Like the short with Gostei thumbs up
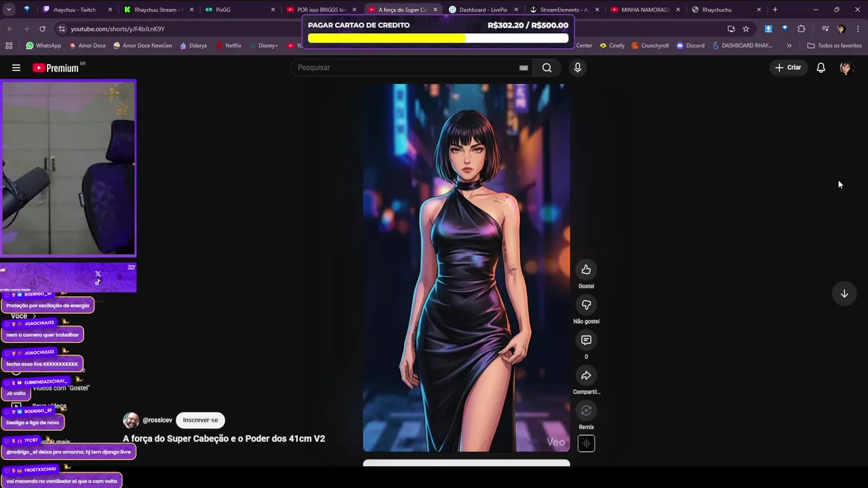 [586, 270]
